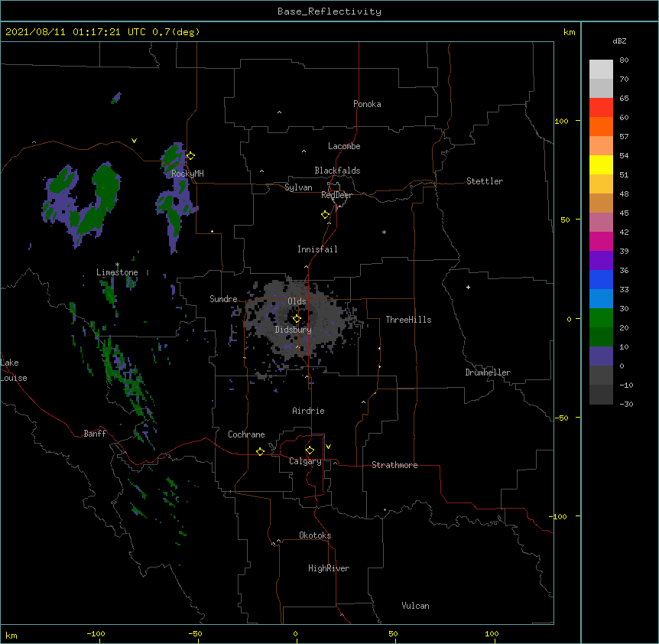
Task: Click the red 65 dBZ legend swatch
Action: 601,108
